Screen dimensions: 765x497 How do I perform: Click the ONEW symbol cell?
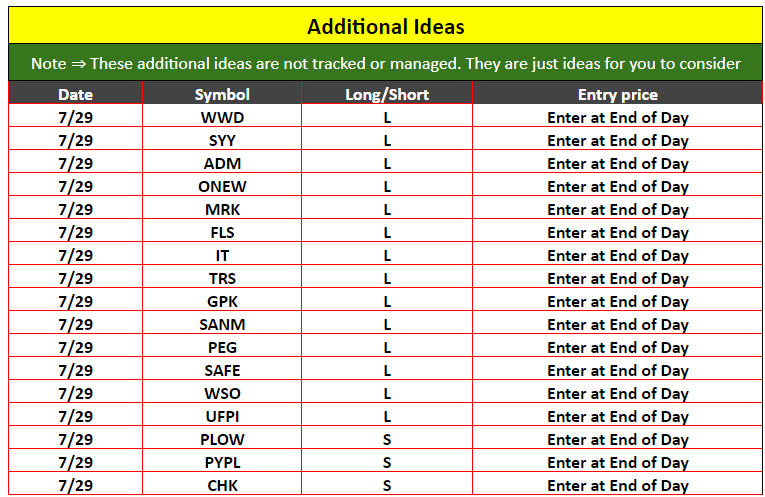(x=222, y=187)
